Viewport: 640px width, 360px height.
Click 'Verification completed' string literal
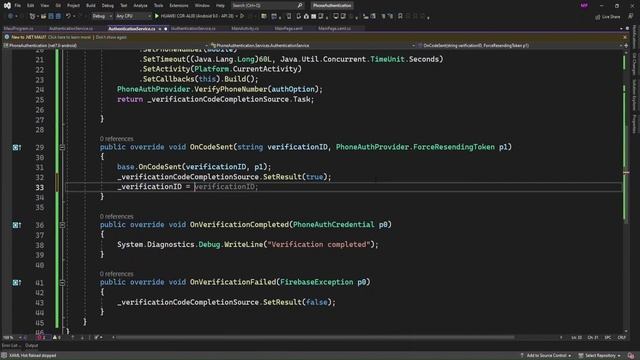tap(319, 244)
